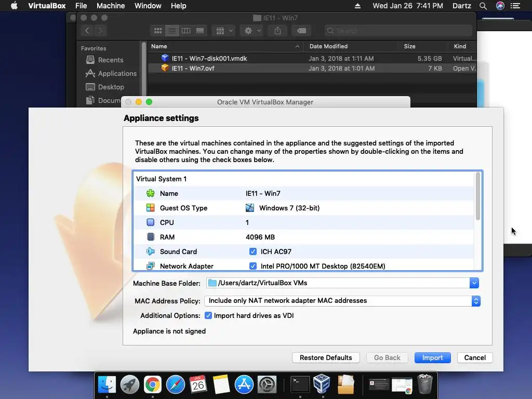Click the 4096 MB RAM value

click(x=260, y=237)
